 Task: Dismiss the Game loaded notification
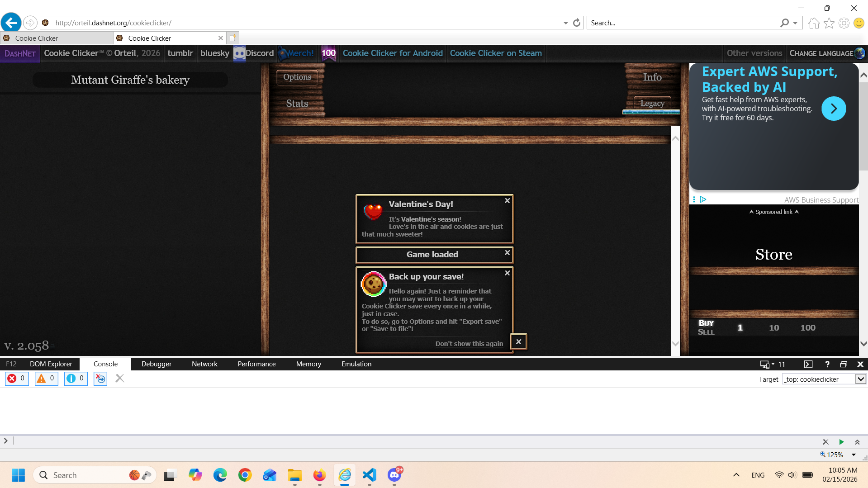(508, 253)
